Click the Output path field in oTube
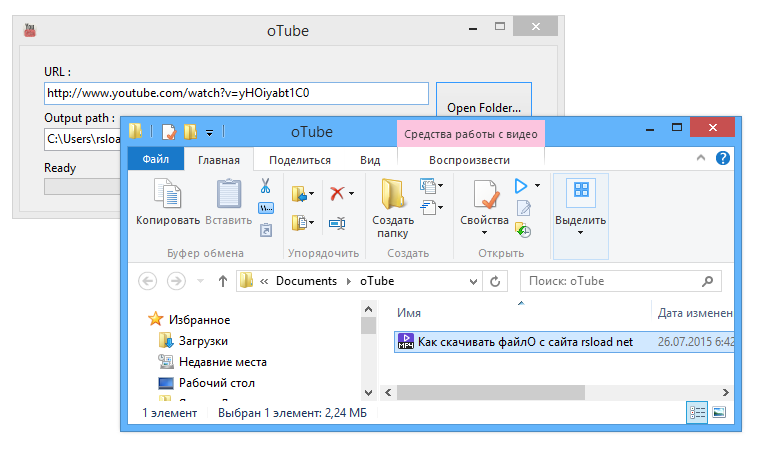 click(82, 139)
